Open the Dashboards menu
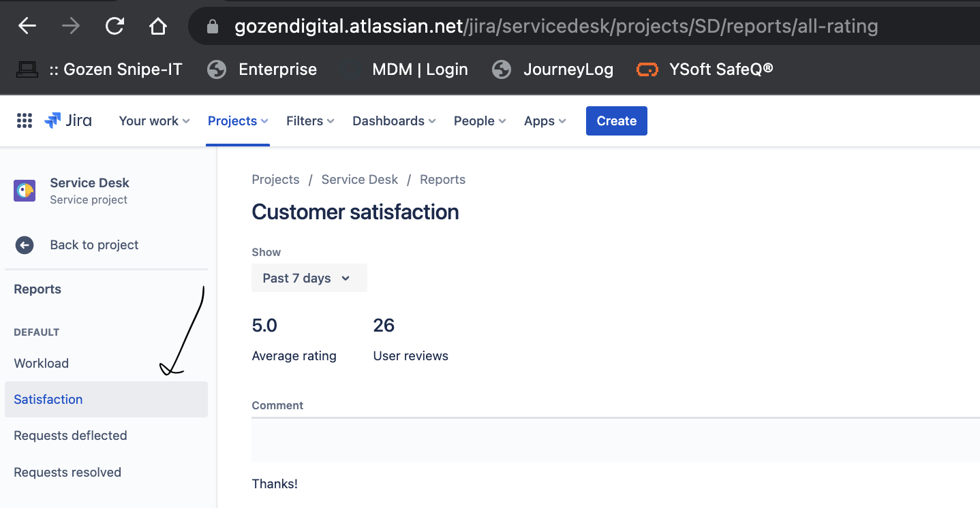 [x=394, y=121]
